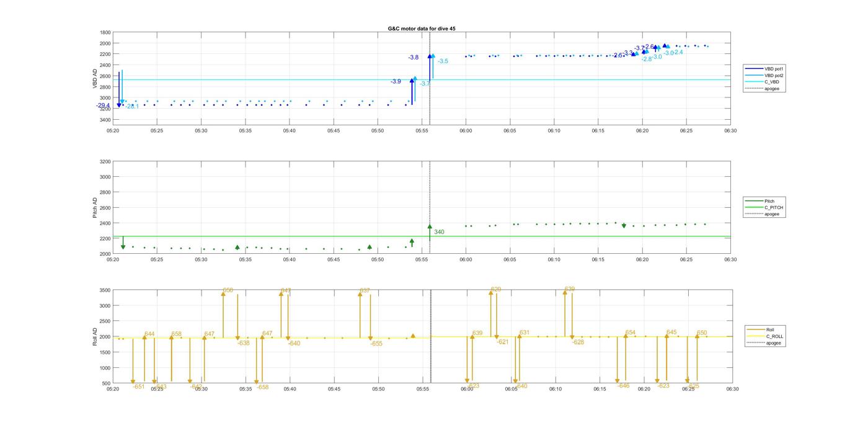Click the '-646' roll data label
Image resolution: width=868 pixels, height=430 pixels.
pos(624,386)
